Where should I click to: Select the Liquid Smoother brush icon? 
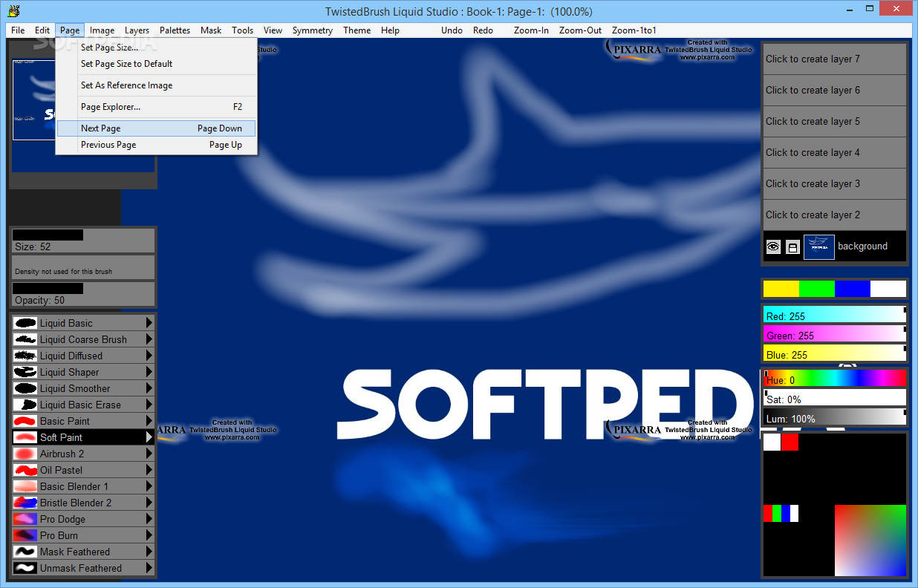[x=25, y=388]
